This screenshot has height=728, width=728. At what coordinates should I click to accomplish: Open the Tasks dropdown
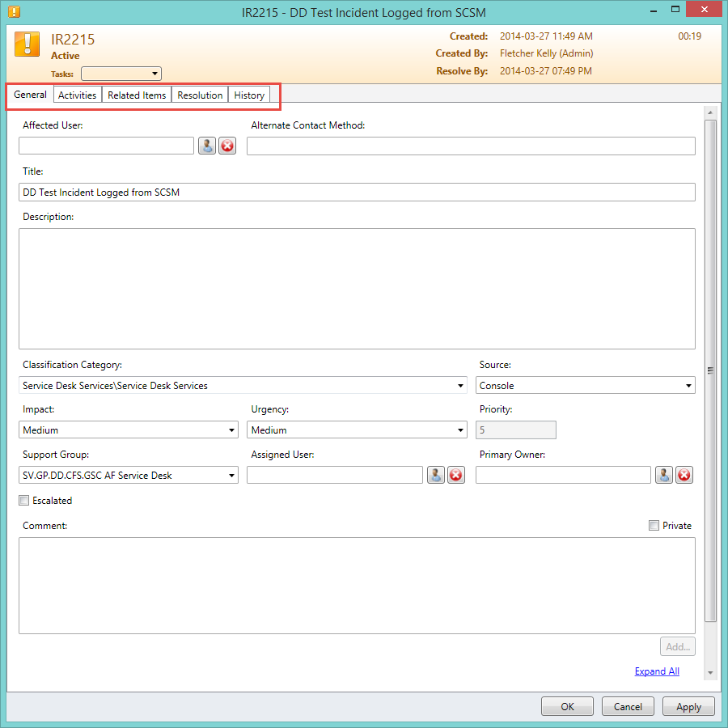point(121,74)
